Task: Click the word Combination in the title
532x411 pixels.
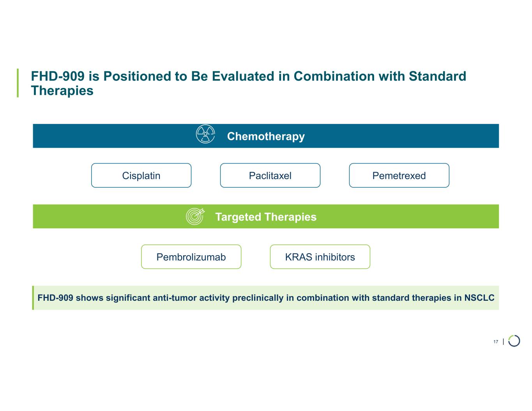Action: click(x=334, y=76)
